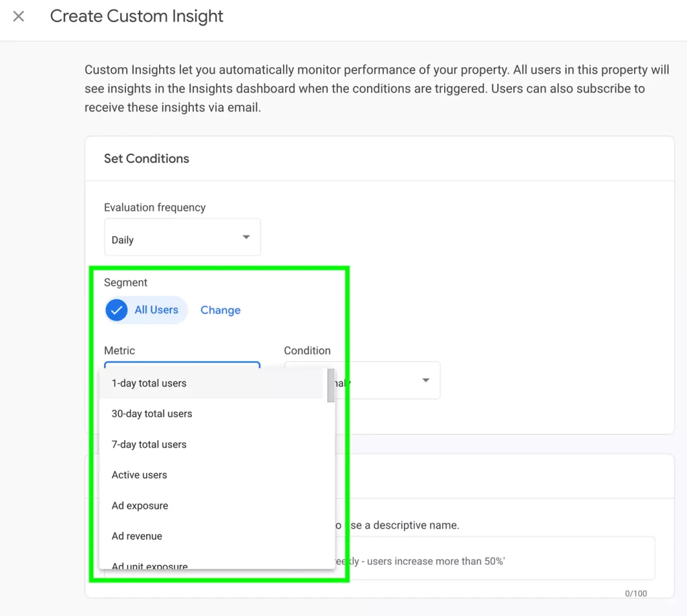
Task: Open the Metric selection box
Action: click(182, 366)
